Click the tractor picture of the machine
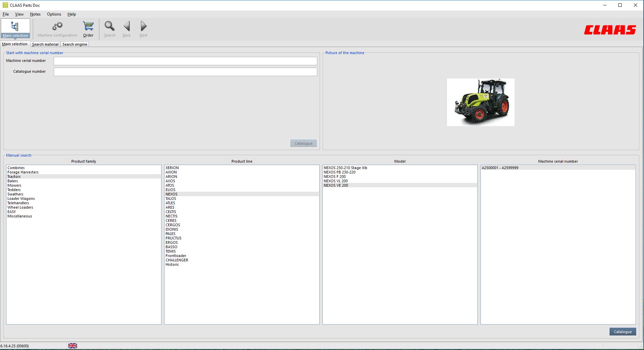The height and width of the screenshot is (350, 644). click(480, 102)
